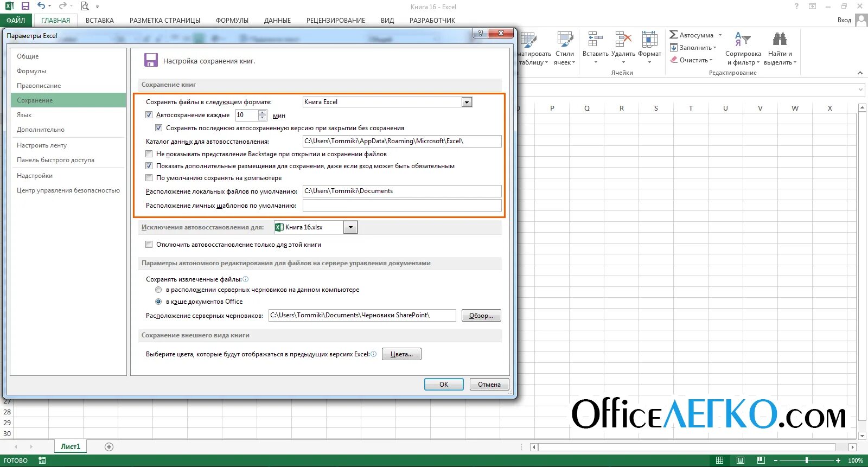
Task: Toggle keep last autosaved version checkbox
Action: tap(159, 128)
